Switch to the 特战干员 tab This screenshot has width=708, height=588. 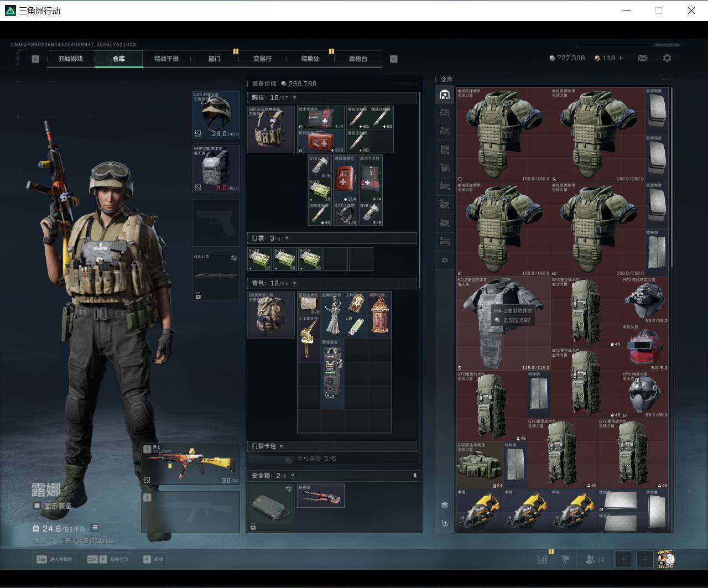point(166,59)
